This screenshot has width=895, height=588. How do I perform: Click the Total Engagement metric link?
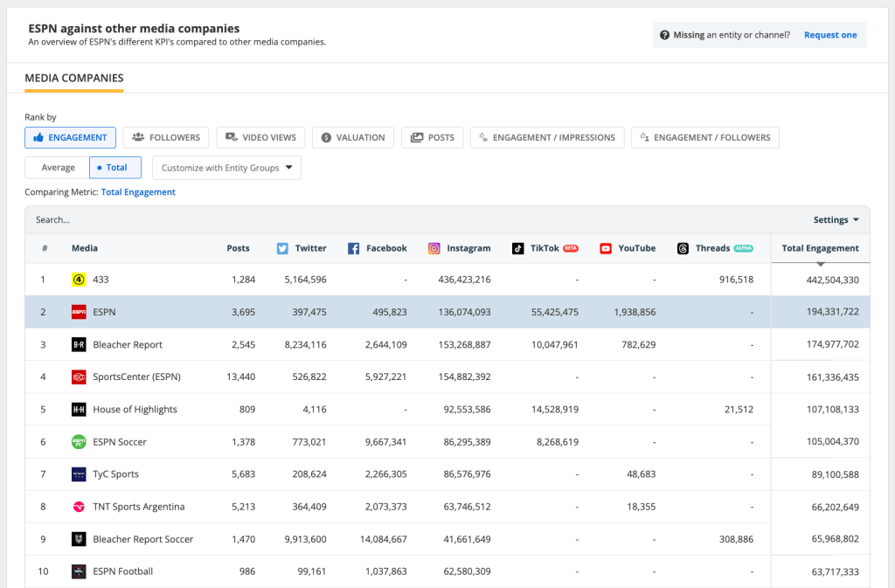[138, 192]
